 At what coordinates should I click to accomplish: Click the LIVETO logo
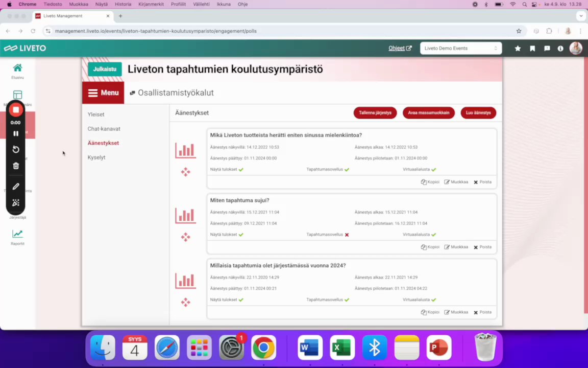[24, 48]
